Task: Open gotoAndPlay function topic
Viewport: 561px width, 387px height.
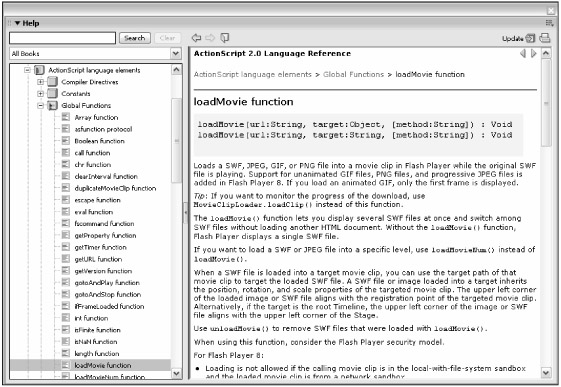Action: point(107,283)
